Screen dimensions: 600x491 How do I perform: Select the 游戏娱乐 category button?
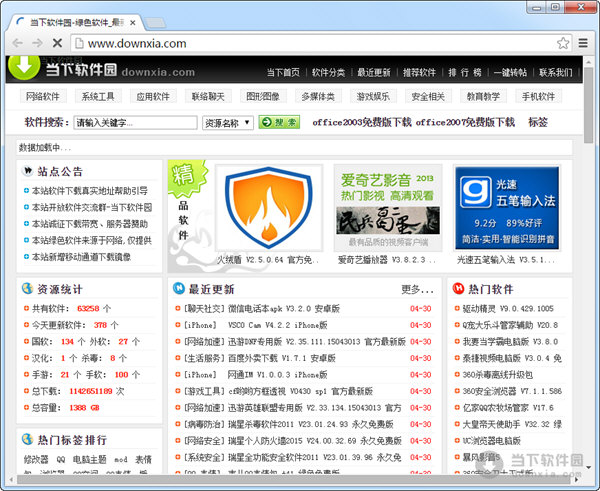point(373,96)
